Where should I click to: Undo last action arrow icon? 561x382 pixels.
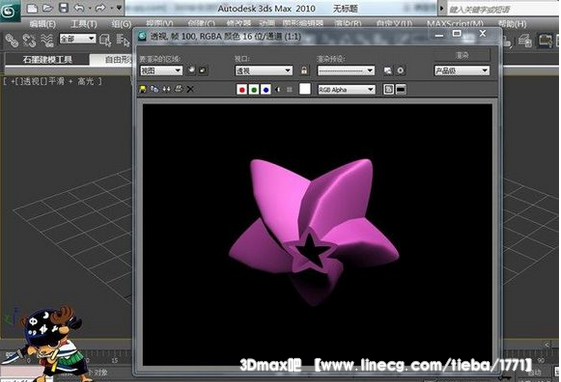point(79,8)
